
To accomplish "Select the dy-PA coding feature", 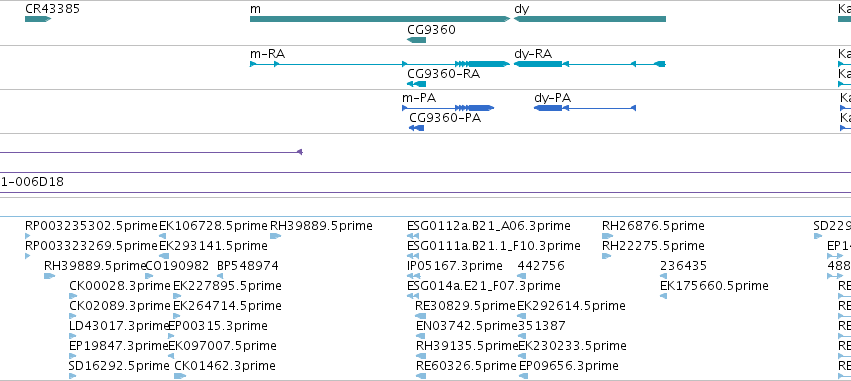I will 585,108.
